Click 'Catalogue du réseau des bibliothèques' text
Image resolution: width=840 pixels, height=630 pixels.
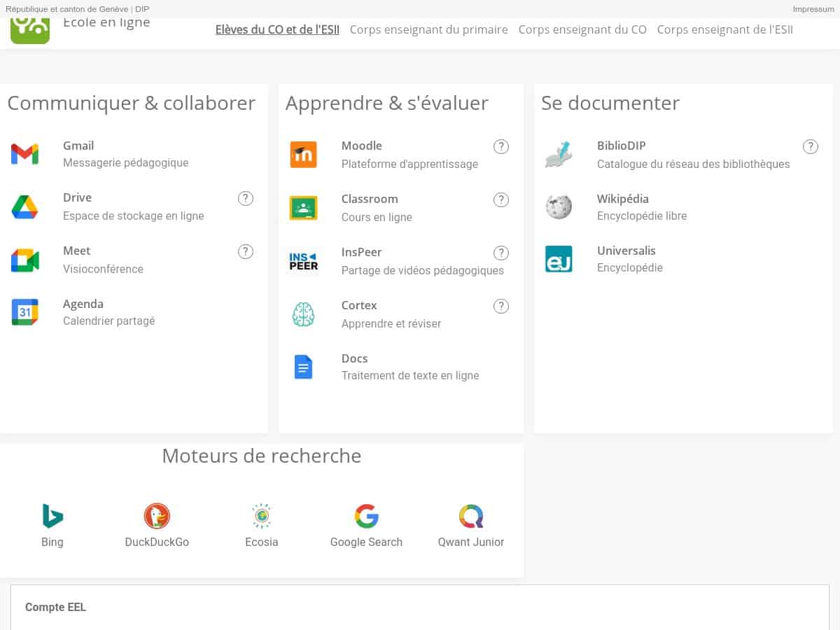click(694, 164)
